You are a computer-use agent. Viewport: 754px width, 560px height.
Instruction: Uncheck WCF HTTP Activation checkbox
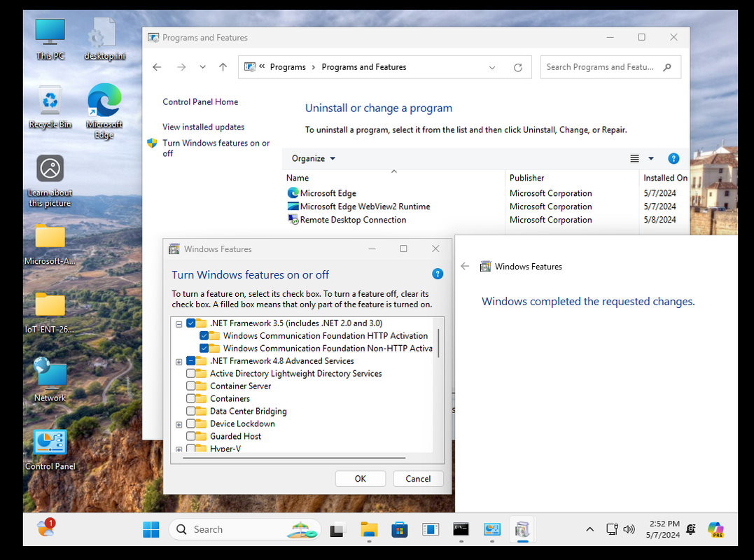[204, 335]
